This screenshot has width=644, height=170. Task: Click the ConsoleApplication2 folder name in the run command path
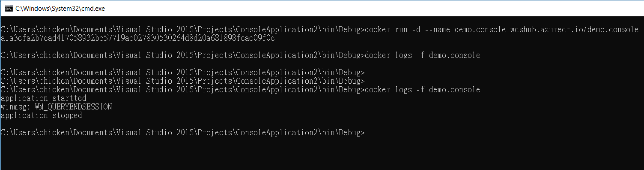tap(276, 30)
